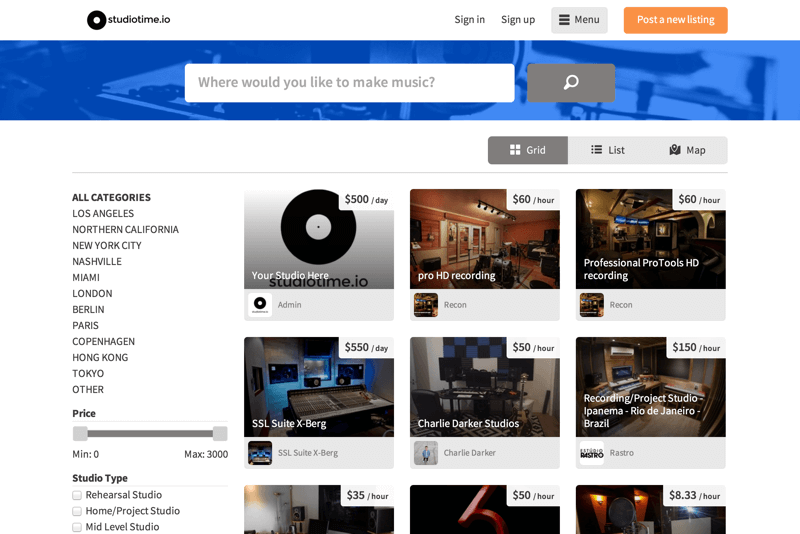Click the magnifying glass search button
800x534 pixels.
tap(570, 83)
